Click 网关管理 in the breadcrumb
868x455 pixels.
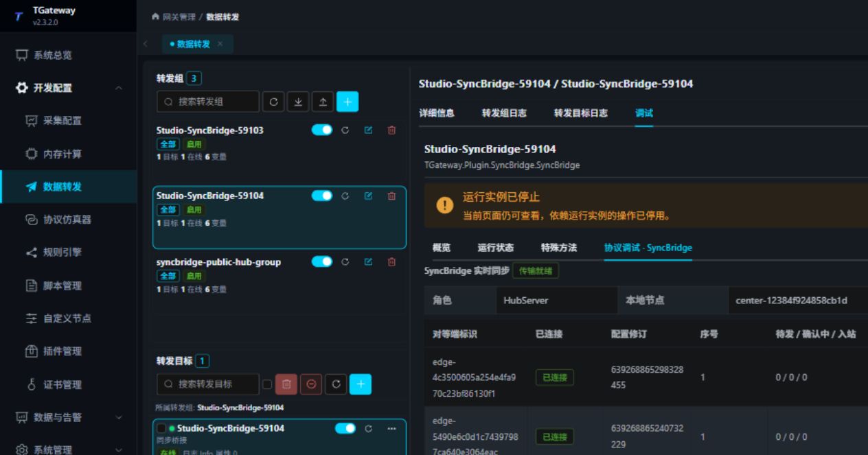pyautogui.click(x=179, y=16)
